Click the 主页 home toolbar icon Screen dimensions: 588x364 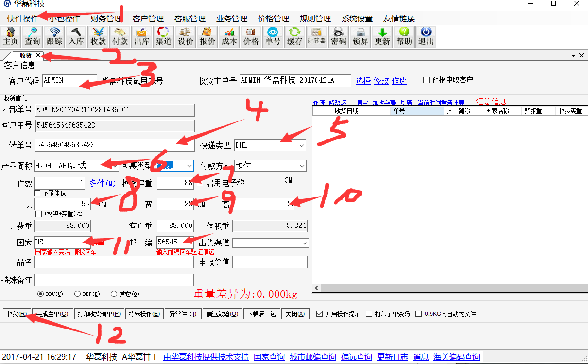coord(11,36)
